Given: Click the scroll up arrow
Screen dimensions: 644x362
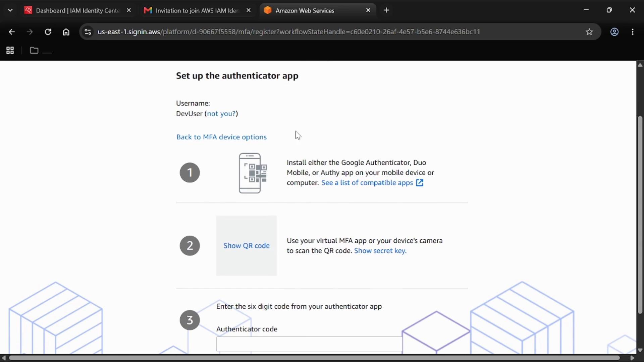Looking at the screenshot, I should click(640, 65).
